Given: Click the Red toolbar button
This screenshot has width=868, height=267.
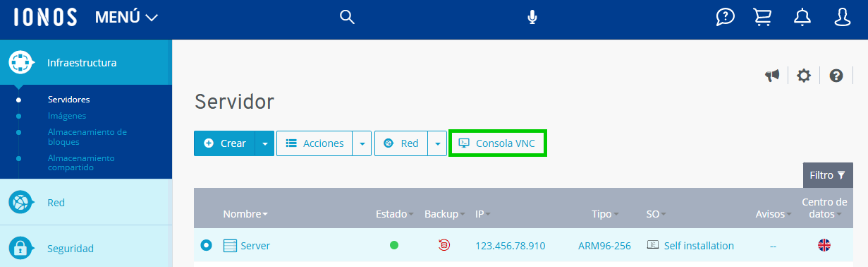Looking at the screenshot, I should [x=401, y=143].
